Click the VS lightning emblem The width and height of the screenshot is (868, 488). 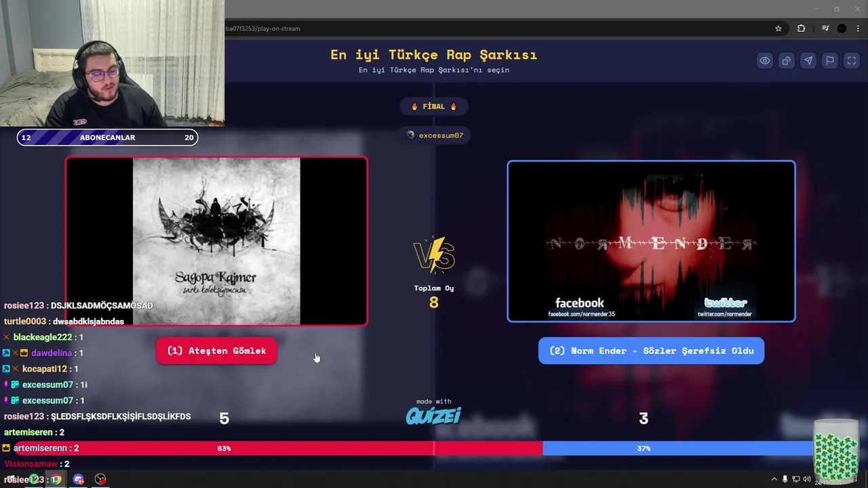pos(434,254)
